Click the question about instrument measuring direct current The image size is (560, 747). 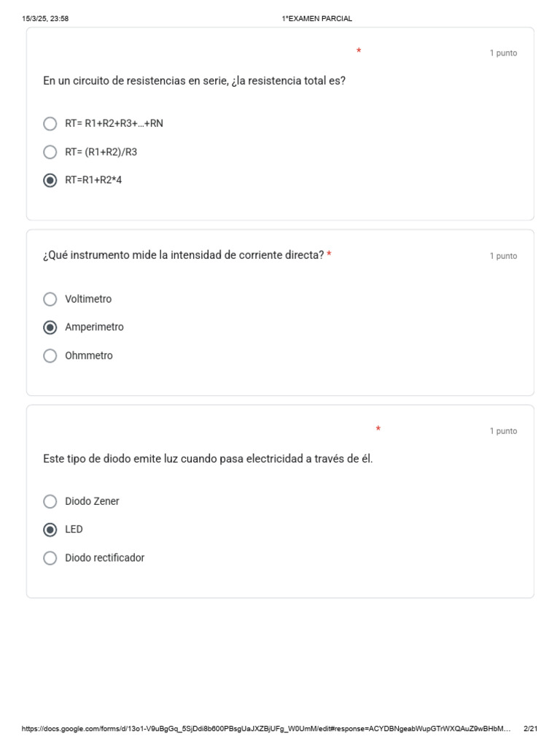click(183, 255)
